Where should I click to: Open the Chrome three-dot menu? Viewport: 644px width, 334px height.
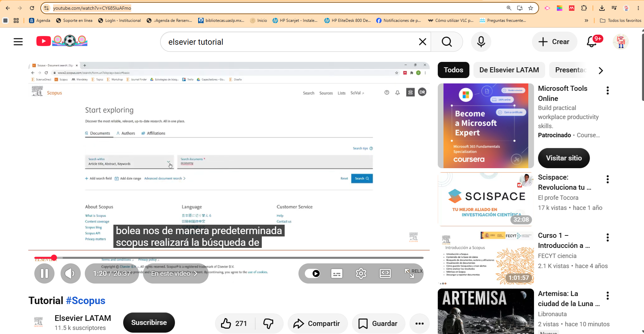click(x=638, y=8)
